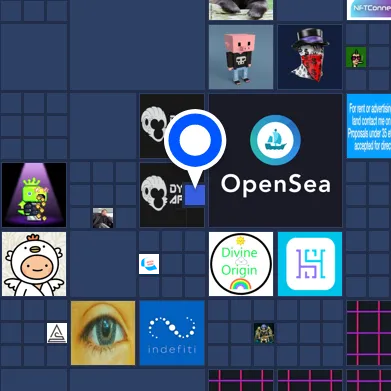Click the indefiti infinity logo tile
This screenshot has height=391, width=391.
click(172, 333)
